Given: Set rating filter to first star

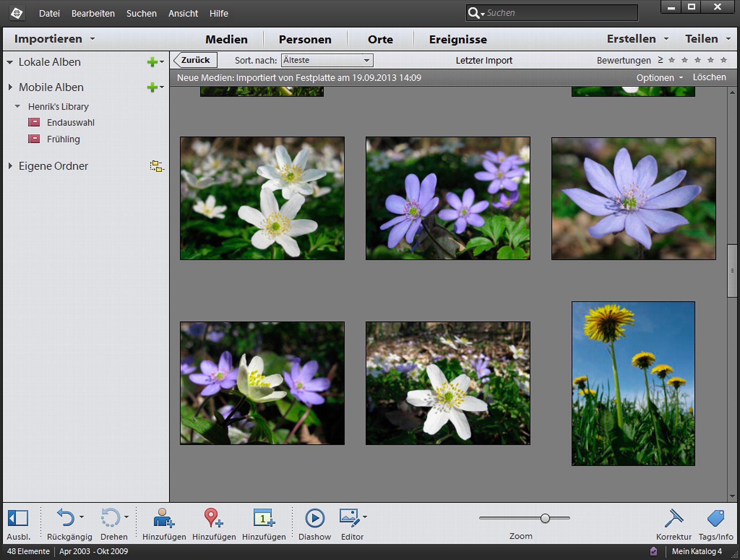Looking at the screenshot, I should 672,60.
